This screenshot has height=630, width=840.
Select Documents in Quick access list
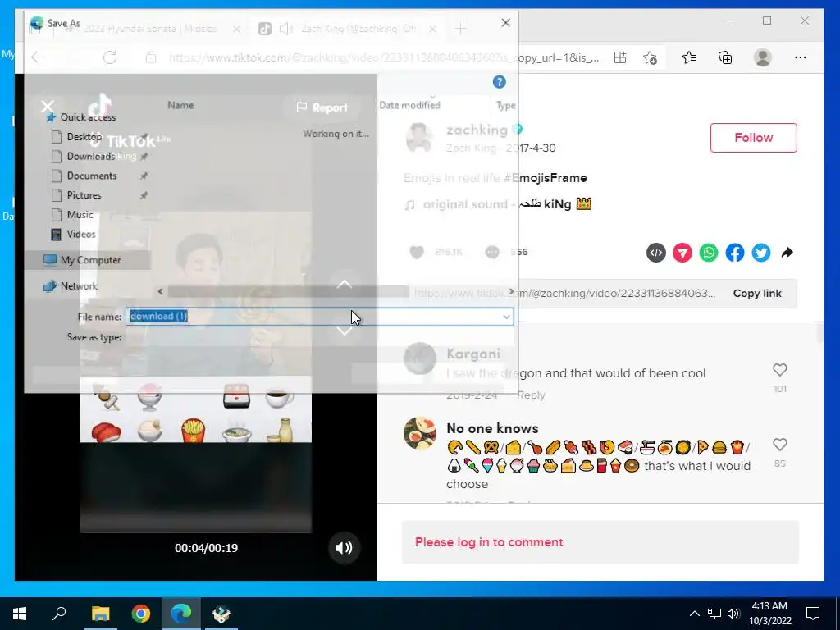(x=92, y=176)
